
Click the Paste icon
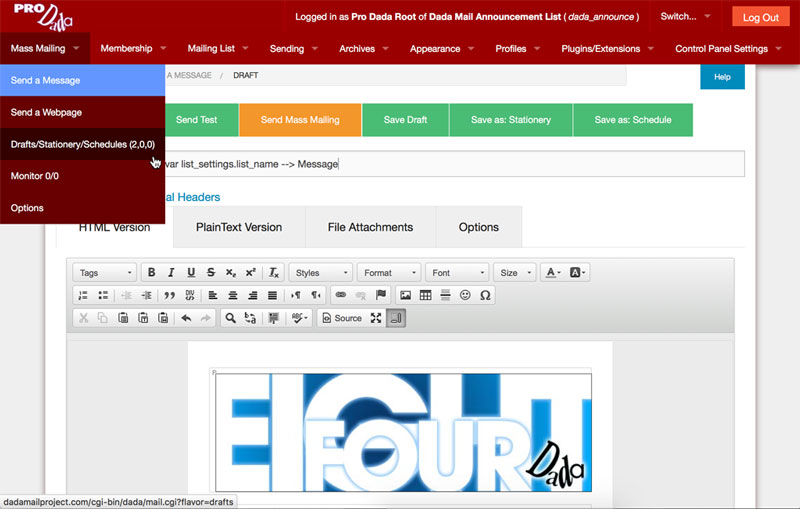[123, 318]
